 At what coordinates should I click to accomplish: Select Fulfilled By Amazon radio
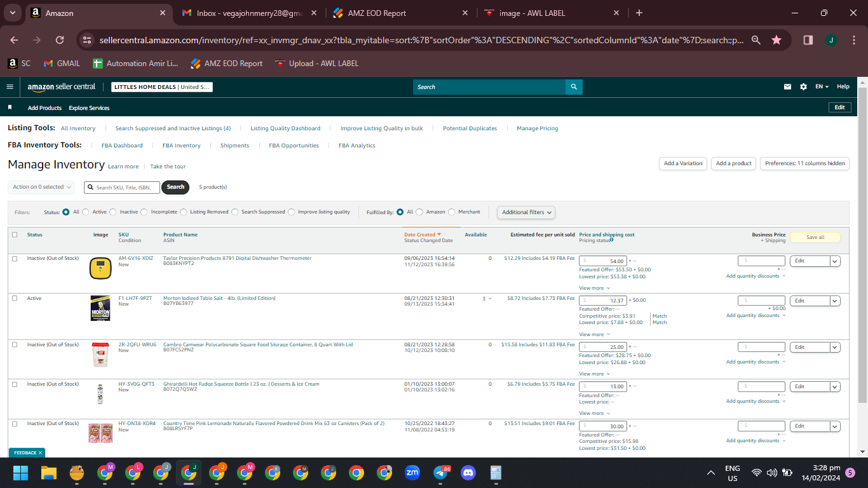tap(419, 212)
